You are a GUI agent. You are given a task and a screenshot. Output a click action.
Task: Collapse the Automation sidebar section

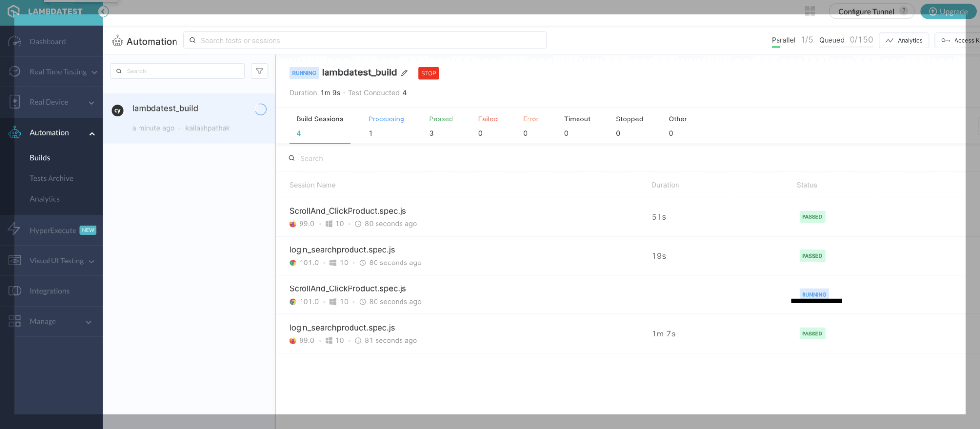pyautogui.click(x=92, y=133)
